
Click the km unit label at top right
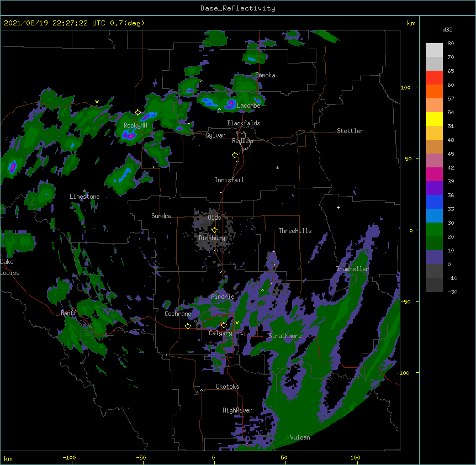(411, 23)
